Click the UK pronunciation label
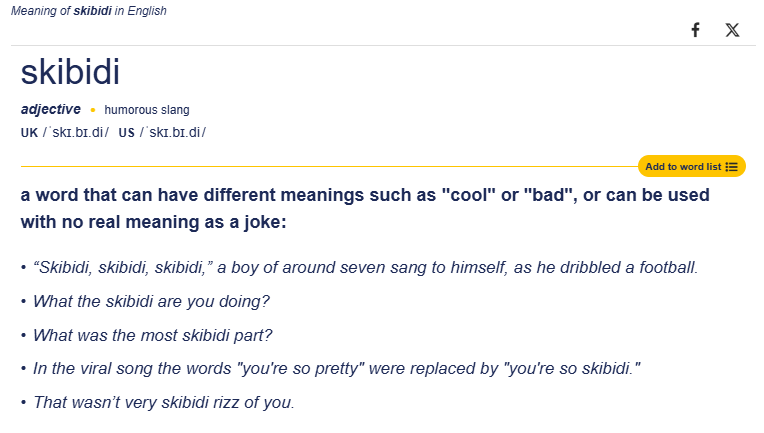Screen dimensions: 764x433 coord(29,133)
